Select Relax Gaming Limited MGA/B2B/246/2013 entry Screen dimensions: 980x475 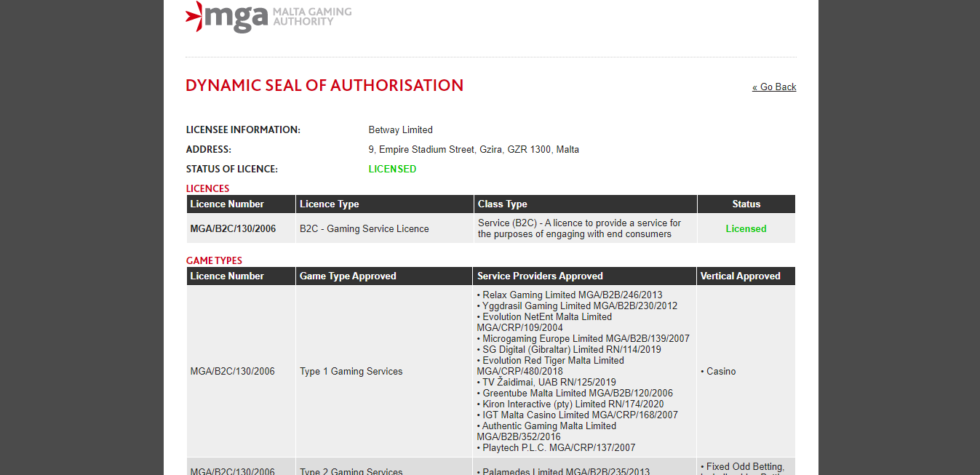[x=570, y=295]
